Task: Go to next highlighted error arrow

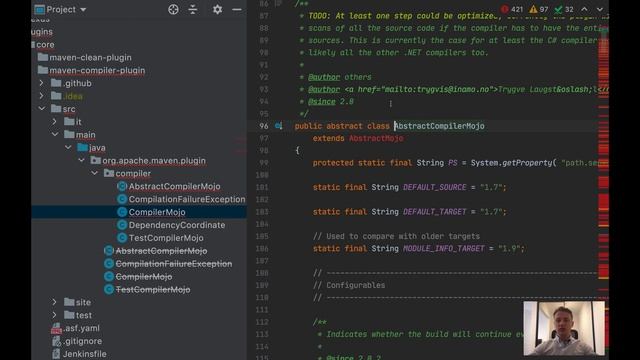Action: (x=600, y=9)
